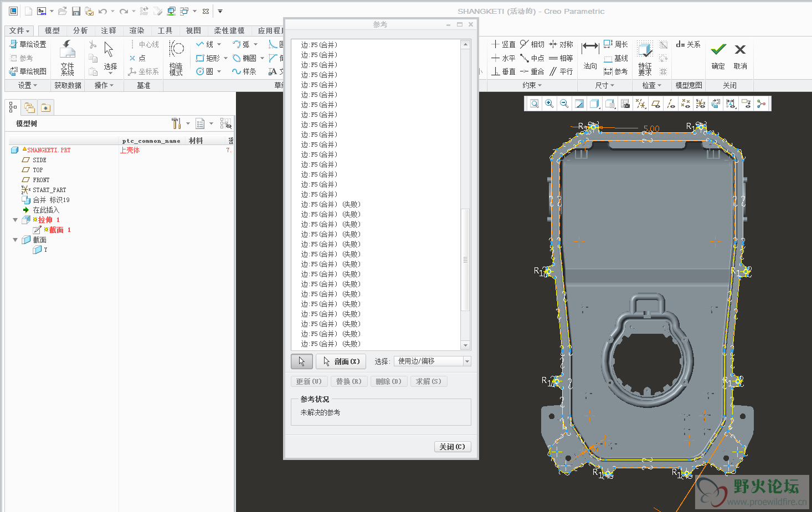Screen dimensions: 812x512
Task: Apply the 重合 coincident constraint
Action: pyautogui.click(x=532, y=71)
